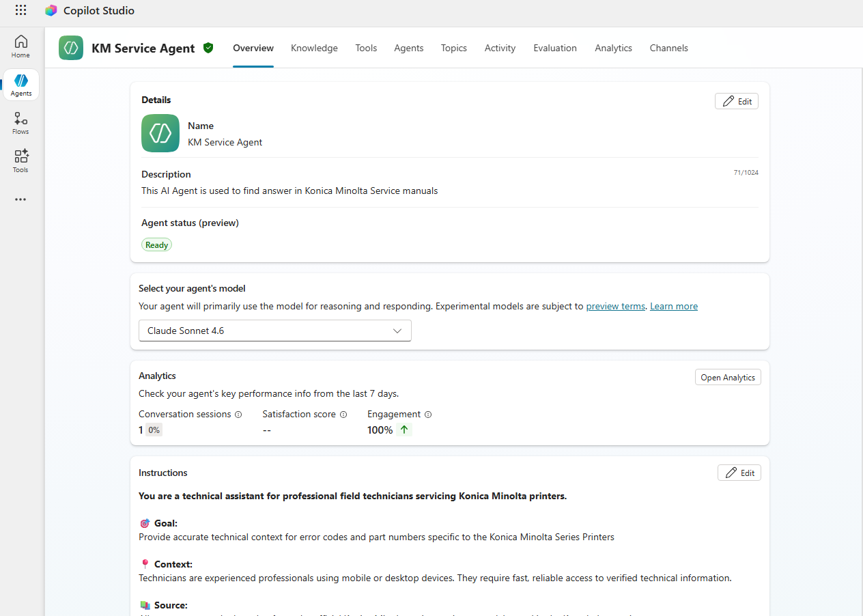
Task: Click the 100% engagement value
Action: 380,430
